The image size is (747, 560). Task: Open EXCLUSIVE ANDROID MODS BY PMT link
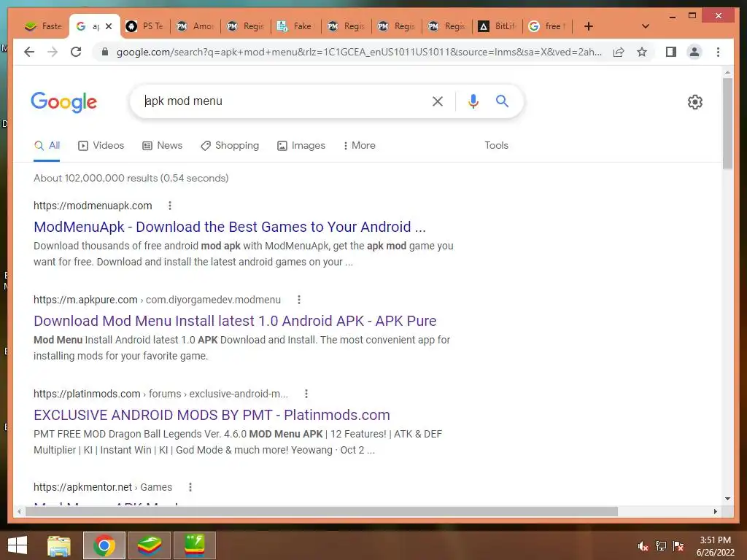[212, 415]
